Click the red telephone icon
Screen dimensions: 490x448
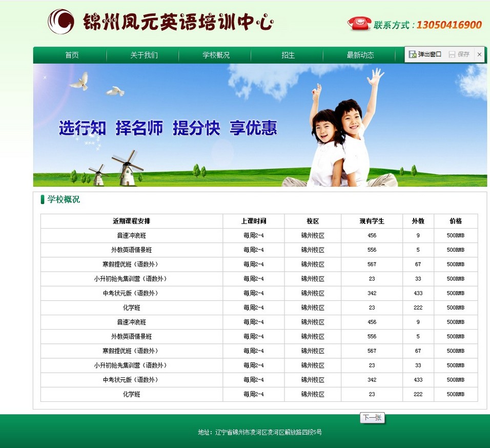(359, 23)
